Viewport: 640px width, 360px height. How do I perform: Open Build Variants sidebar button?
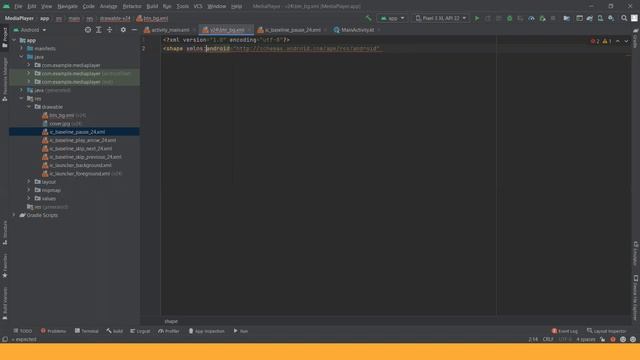5,303
